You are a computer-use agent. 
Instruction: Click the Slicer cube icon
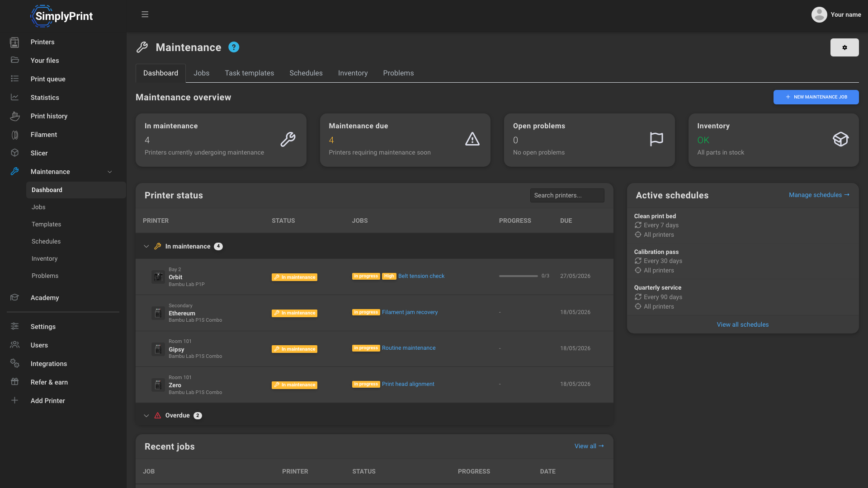(x=14, y=153)
